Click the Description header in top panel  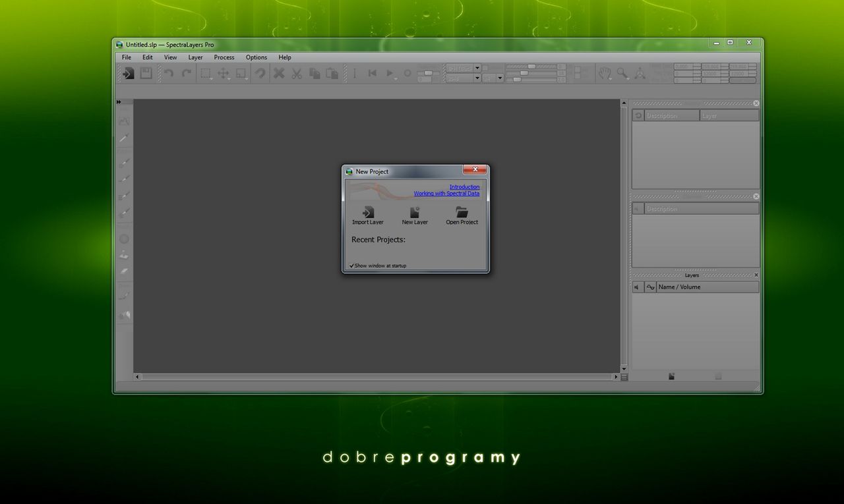point(671,116)
